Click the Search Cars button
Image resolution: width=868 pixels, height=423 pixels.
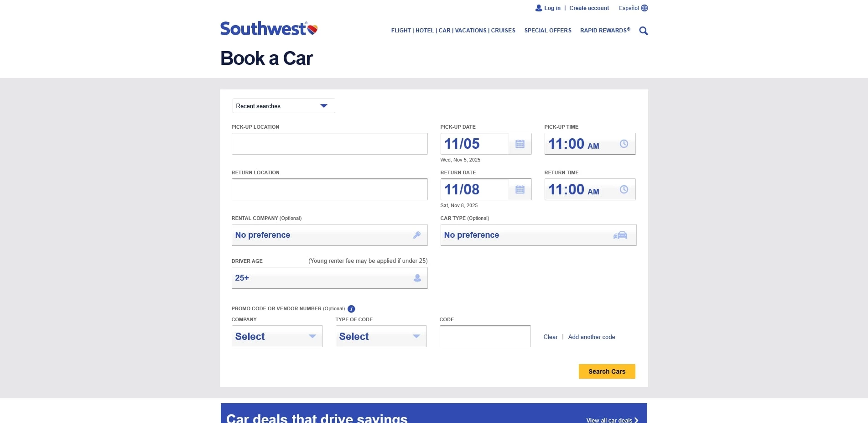pyautogui.click(x=607, y=371)
